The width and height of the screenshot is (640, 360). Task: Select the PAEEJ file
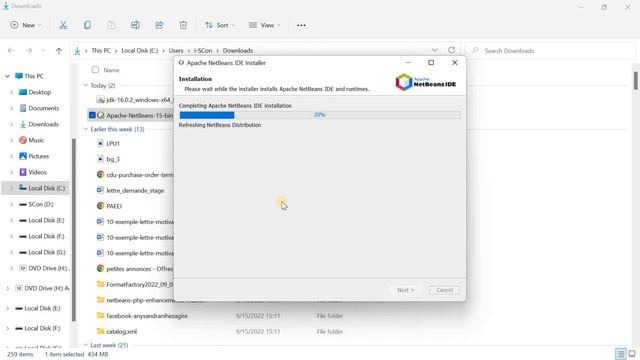pyautogui.click(x=109, y=206)
